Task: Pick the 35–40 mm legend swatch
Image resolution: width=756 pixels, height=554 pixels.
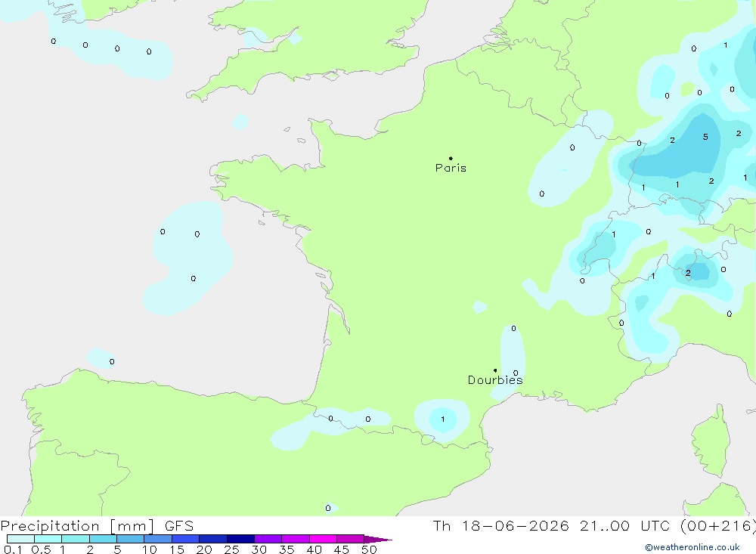Action: tap(295, 539)
